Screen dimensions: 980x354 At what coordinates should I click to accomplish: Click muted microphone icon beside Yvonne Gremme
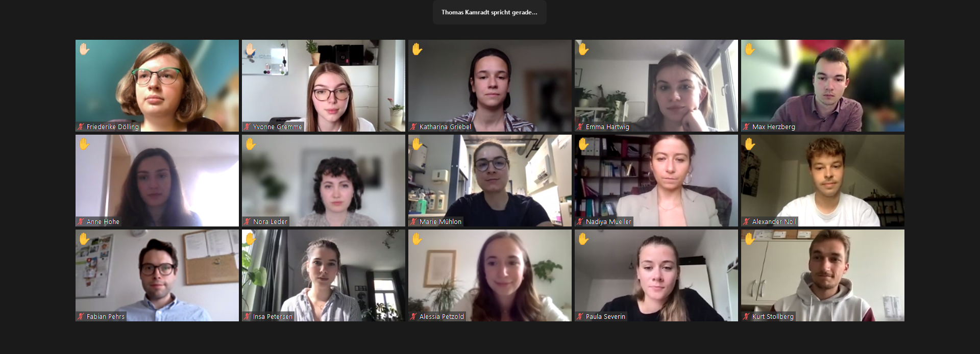pos(247,127)
